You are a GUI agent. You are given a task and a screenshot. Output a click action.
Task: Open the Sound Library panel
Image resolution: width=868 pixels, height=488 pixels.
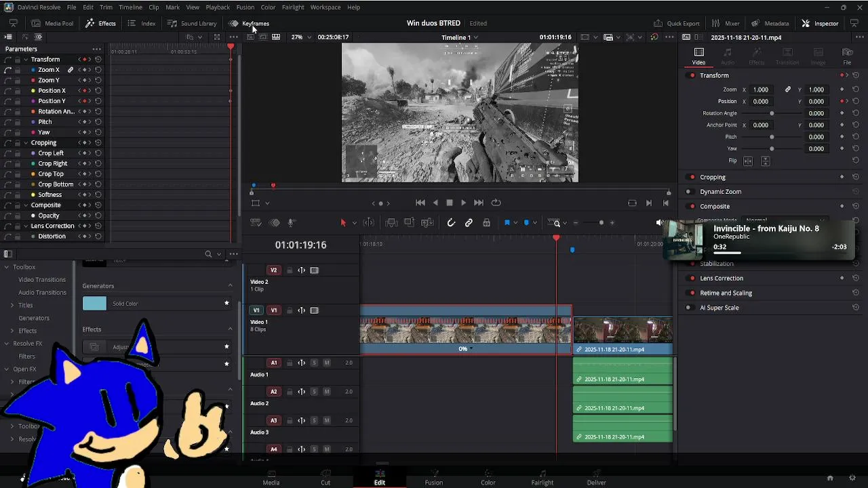pos(192,23)
